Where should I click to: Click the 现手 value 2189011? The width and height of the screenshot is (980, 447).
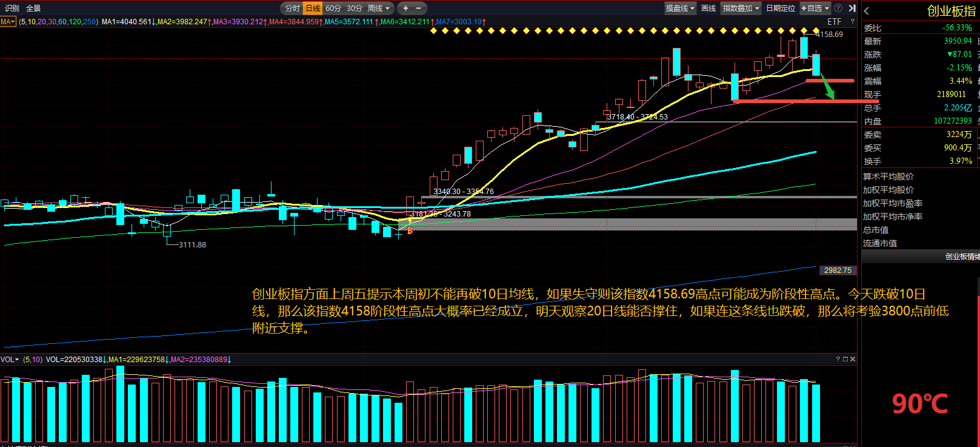(x=951, y=95)
